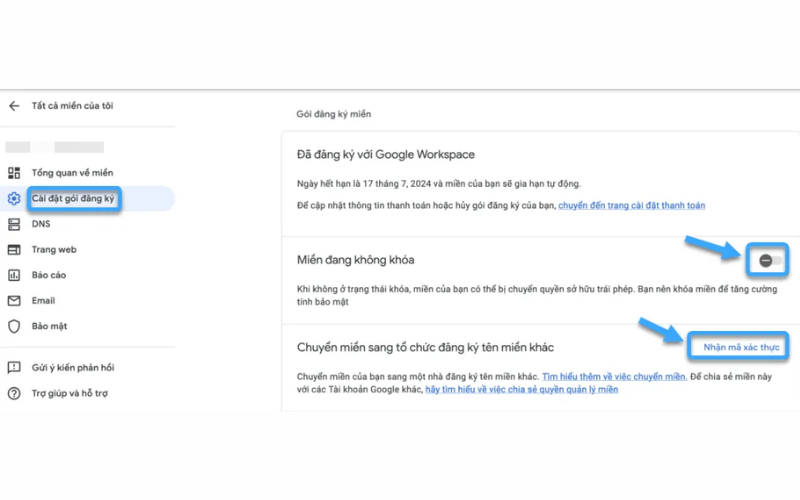Click the back arrow icon
Image resolution: width=800 pixels, height=500 pixels.
[14, 106]
